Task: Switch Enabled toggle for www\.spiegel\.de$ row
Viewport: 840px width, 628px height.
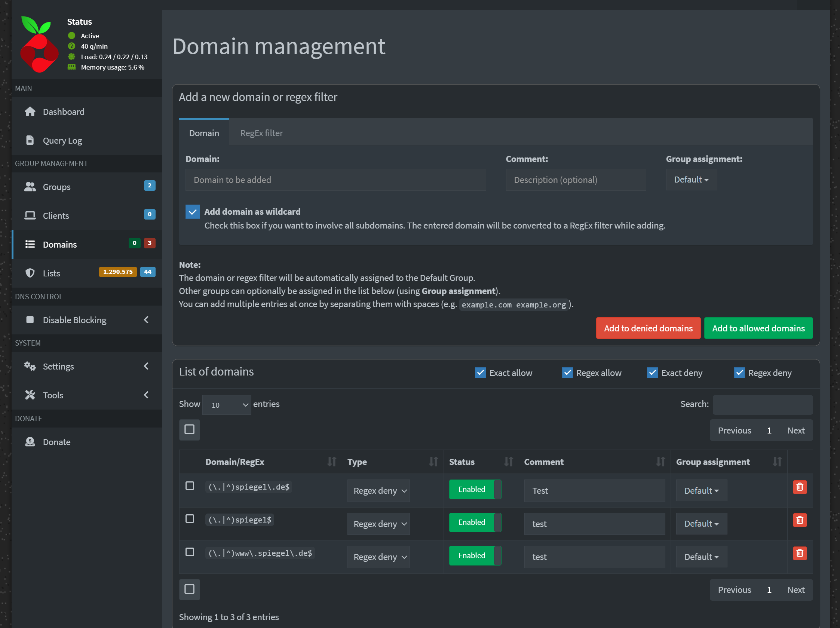Action: point(475,555)
